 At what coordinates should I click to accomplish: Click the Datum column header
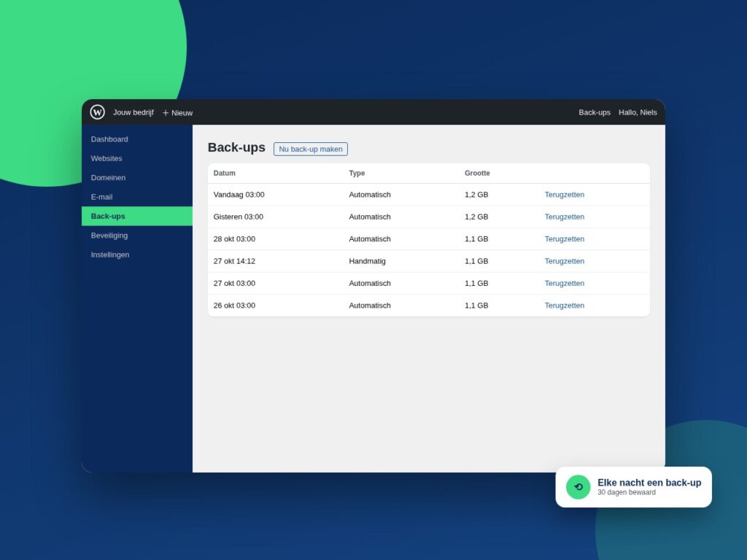pyautogui.click(x=225, y=173)
